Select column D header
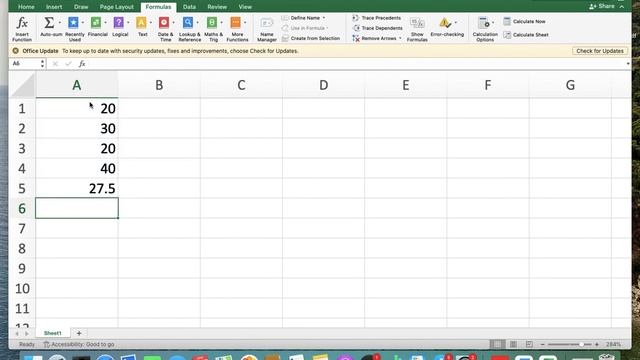 click(x=323, y=85)
